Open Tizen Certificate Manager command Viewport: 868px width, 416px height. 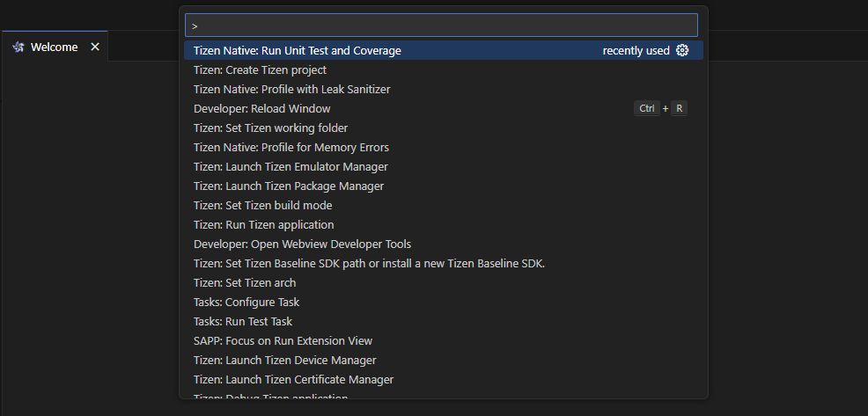pyautogui.click(x=293, y=380)
